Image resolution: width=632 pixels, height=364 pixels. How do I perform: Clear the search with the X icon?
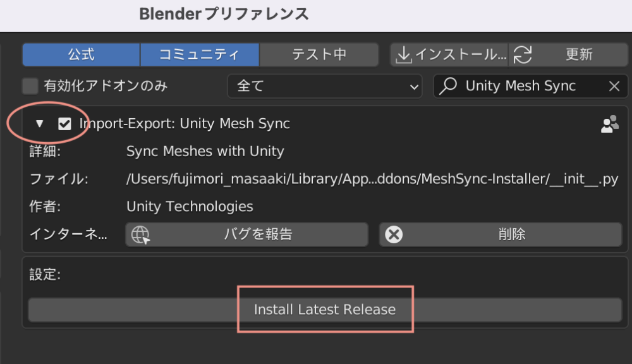coord(614,86)
